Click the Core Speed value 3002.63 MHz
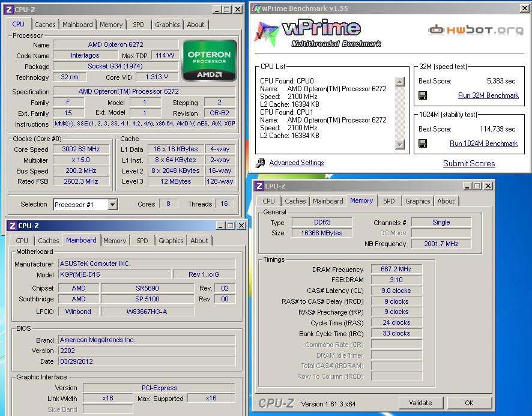This screenshot has height=416, width=532. click(81, 149)
